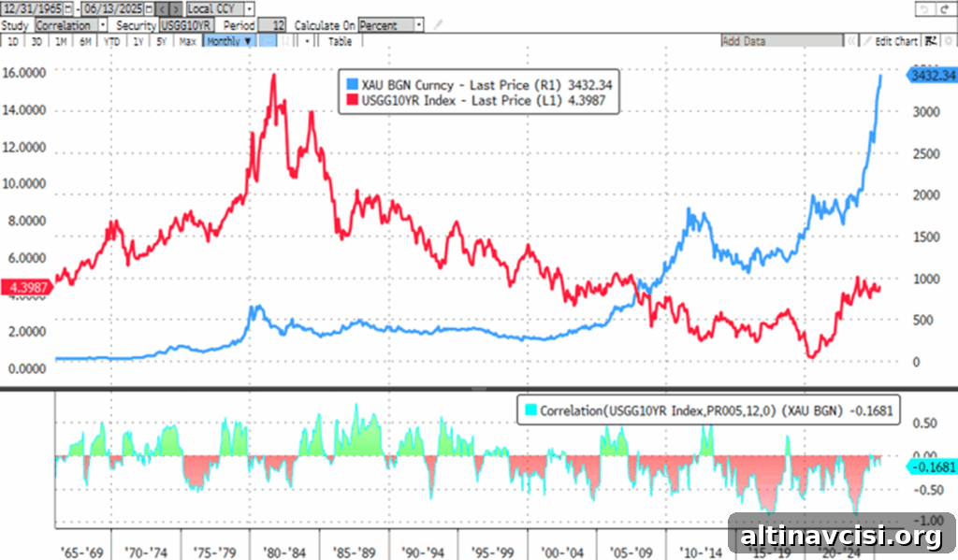Open the end date calendar picker
958x560 pixels.
[x=149, y=9]
